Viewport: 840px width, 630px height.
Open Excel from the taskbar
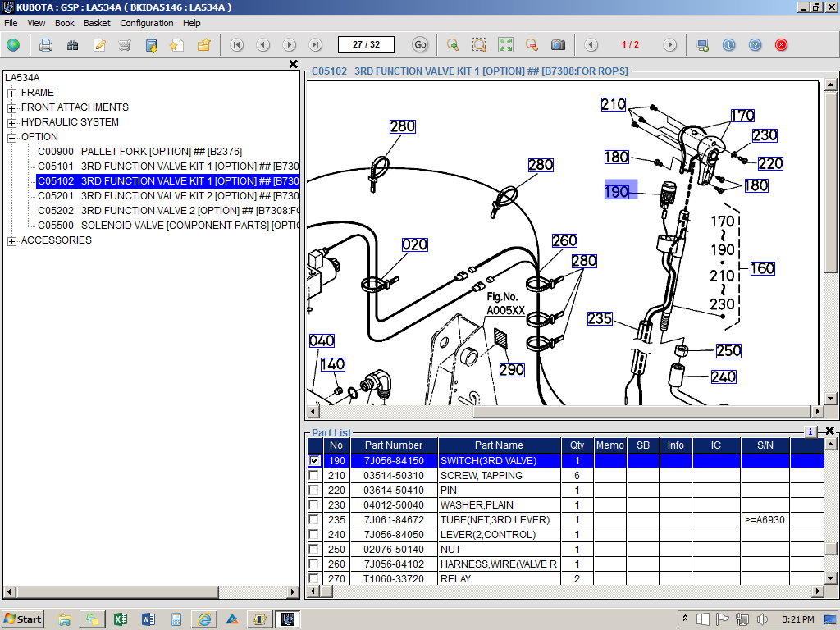pos(120,619)
